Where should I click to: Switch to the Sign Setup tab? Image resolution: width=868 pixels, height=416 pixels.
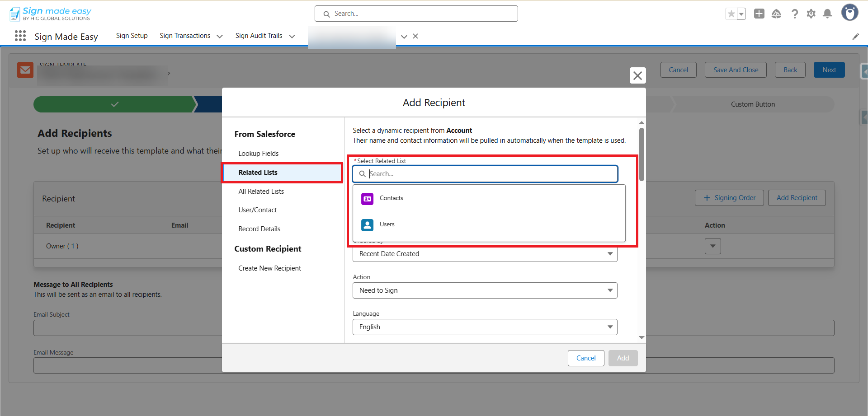[132, 36]
